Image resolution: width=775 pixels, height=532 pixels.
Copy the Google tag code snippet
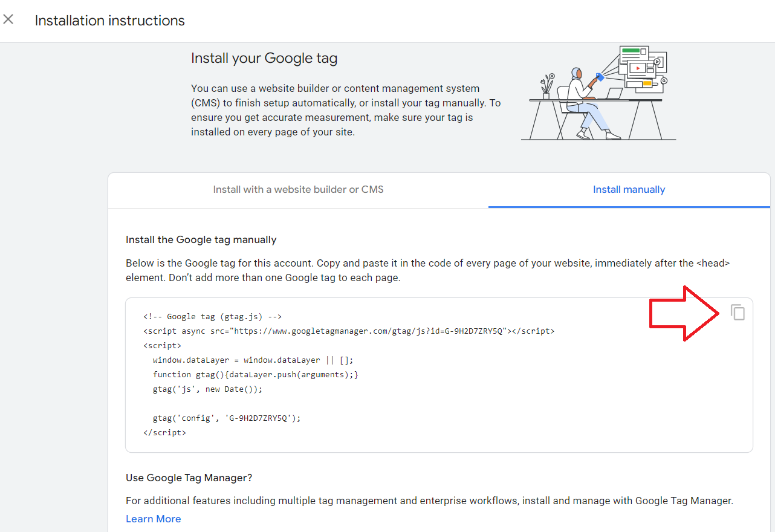tap(738, 312)
